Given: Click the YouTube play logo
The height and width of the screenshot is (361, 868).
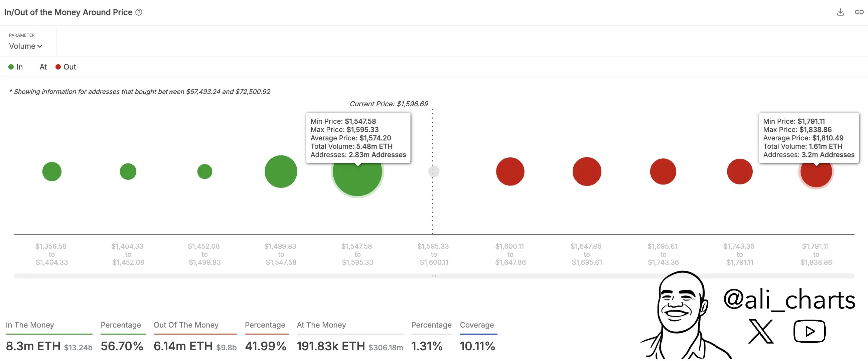Looking at the screenshot, I should (x=810, y=331).
